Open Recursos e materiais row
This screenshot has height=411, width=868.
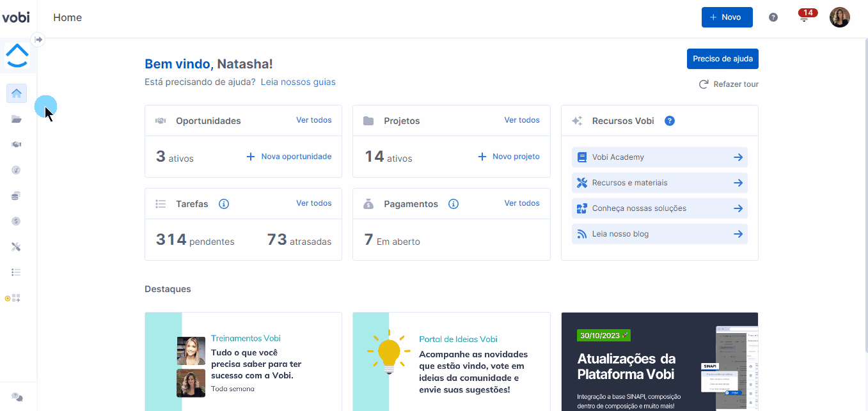(659, 183)
